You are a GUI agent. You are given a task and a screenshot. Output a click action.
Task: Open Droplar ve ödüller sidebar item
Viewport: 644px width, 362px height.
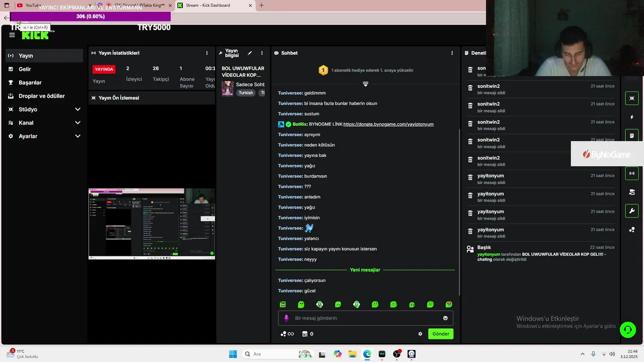tap(44, 96)
